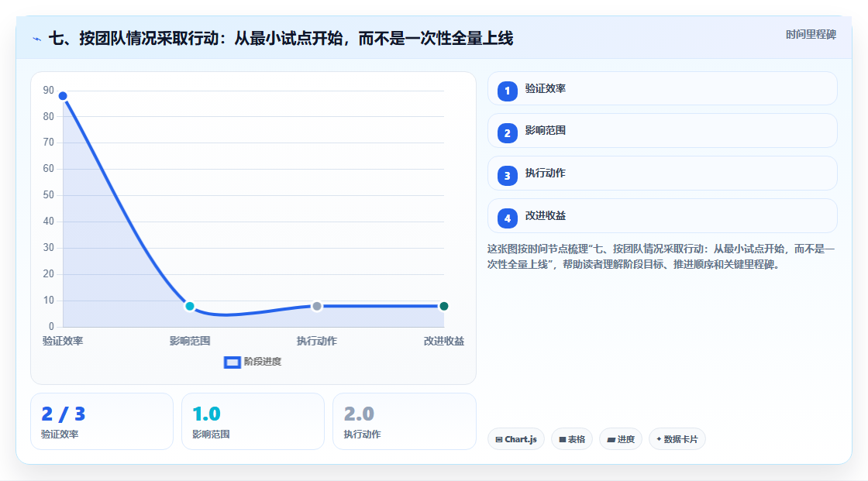
Task: Click the section title 七、按团队情况采取行动
Action: pos(281,39)
